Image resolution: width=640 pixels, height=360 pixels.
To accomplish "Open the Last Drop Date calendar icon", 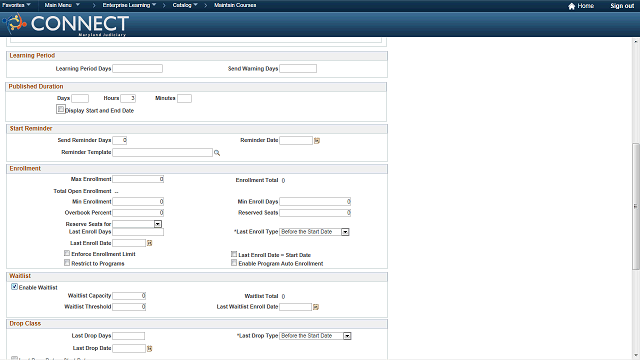I will (x=149, y=349).
